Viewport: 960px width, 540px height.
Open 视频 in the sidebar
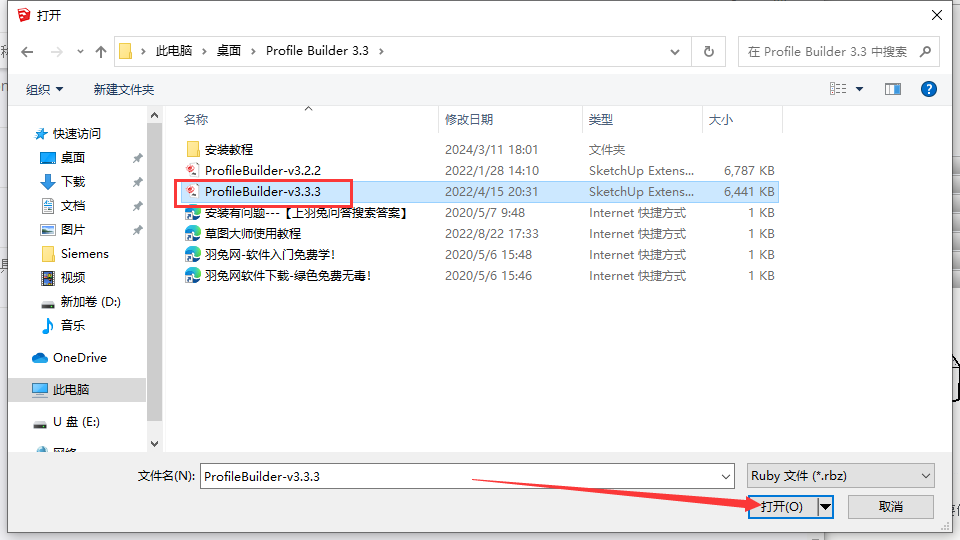tap(73, 277)
